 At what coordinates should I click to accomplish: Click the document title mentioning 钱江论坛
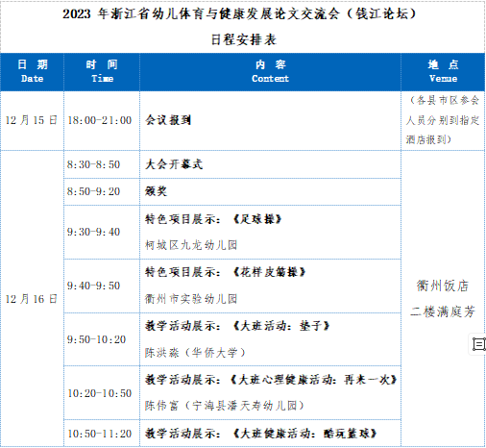(239, 13)
